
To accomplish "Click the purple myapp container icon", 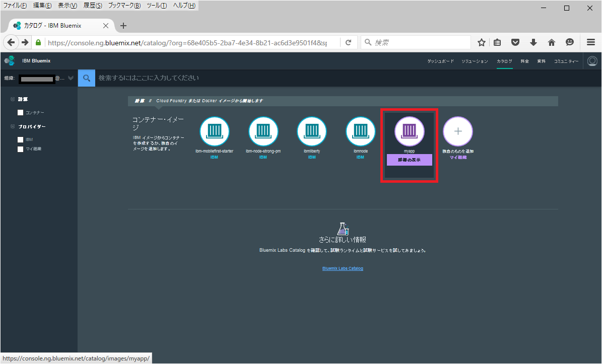I will (409, 131).
